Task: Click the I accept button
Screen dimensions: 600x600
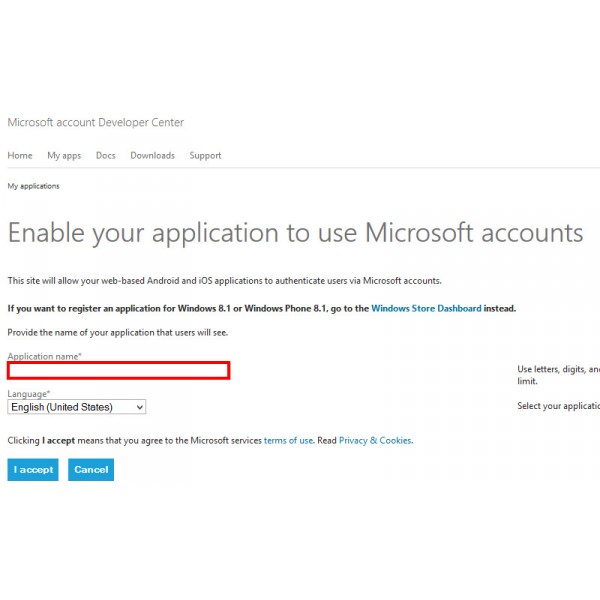Action: tap(33, 470)
